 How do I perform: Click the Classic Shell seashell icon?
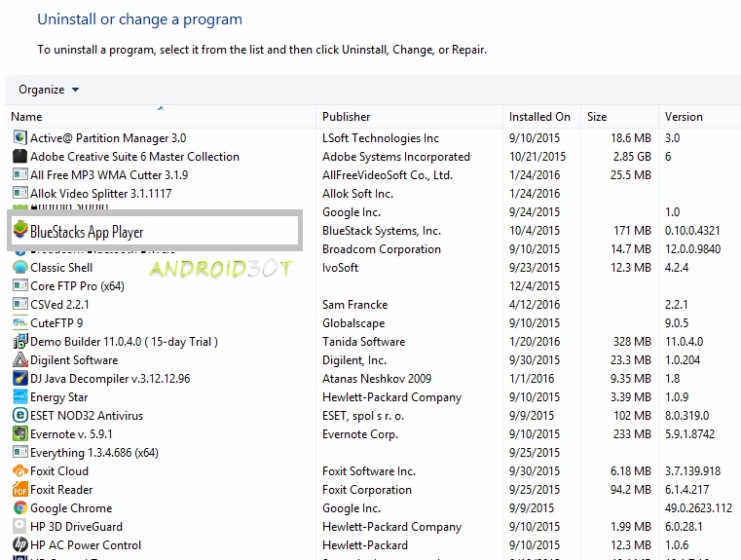[19, 268]
